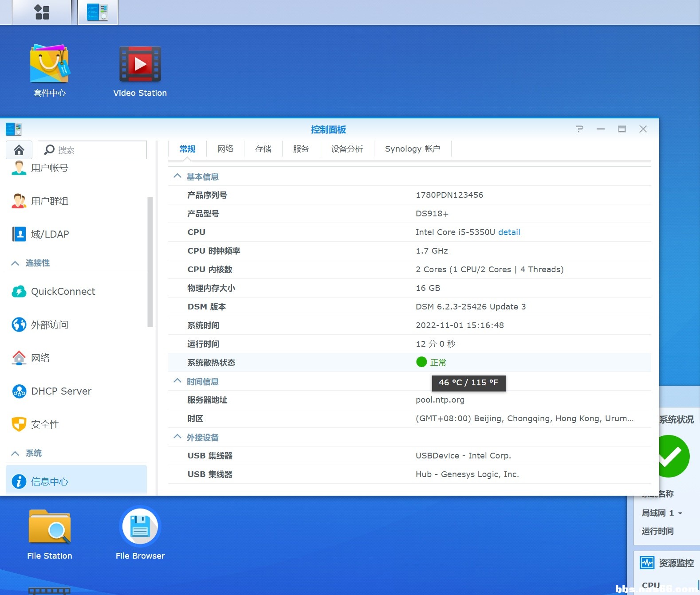The width and height of the screenshot is (700, 595).
Task: Open the Package Center (套件中心) desktop icon
Action: coord(49,70)
